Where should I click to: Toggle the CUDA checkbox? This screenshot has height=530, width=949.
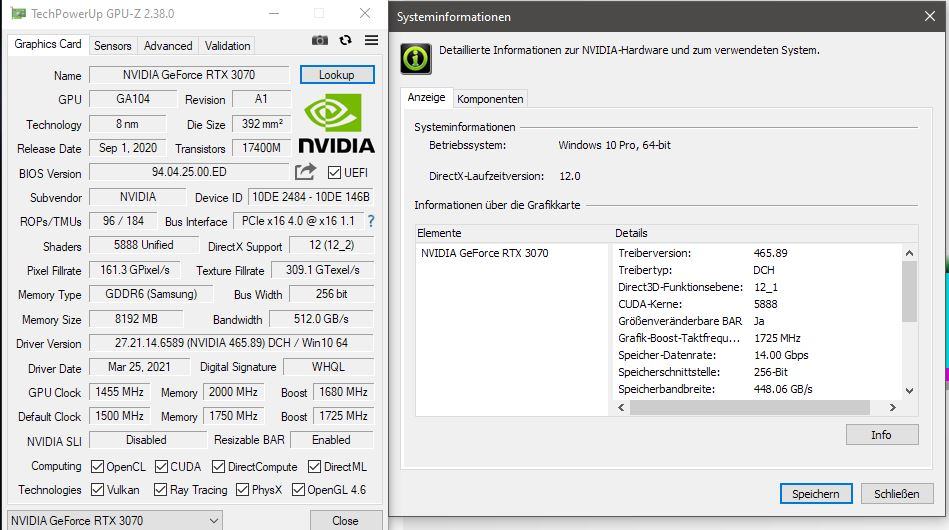[x=161, y=466]
